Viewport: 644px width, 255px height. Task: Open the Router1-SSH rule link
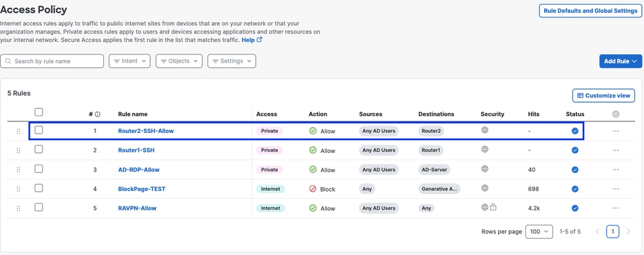coord(137,150)
